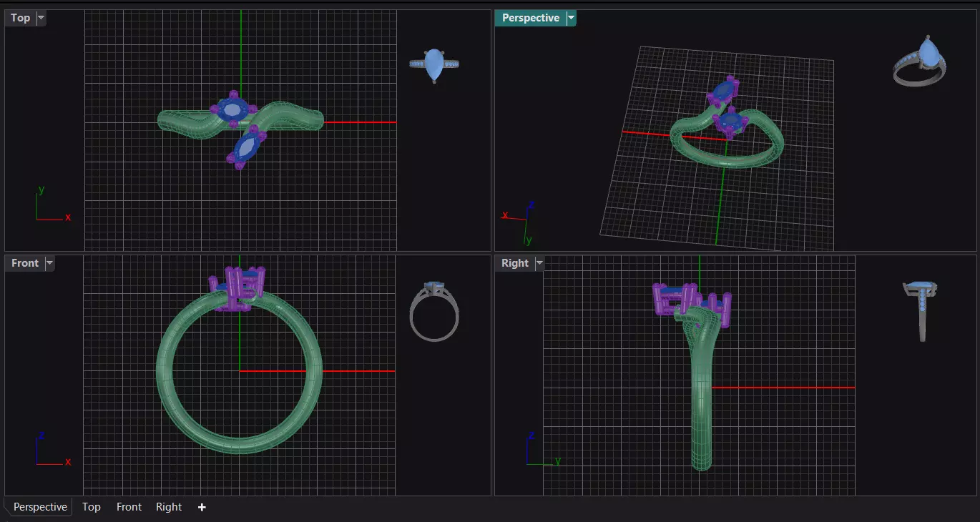This screenshot has width=980, height=522.
Task: Add a new viewport tab with plus
Action: pyautogui.click(x=202, y=507)
